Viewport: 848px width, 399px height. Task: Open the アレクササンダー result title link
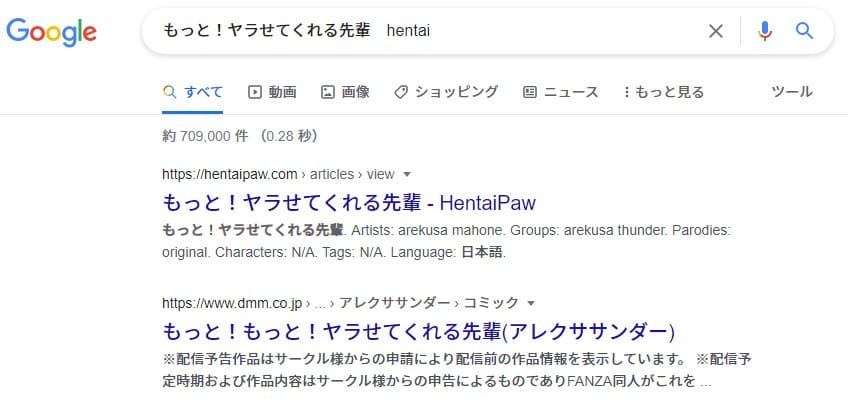[419, 331]
